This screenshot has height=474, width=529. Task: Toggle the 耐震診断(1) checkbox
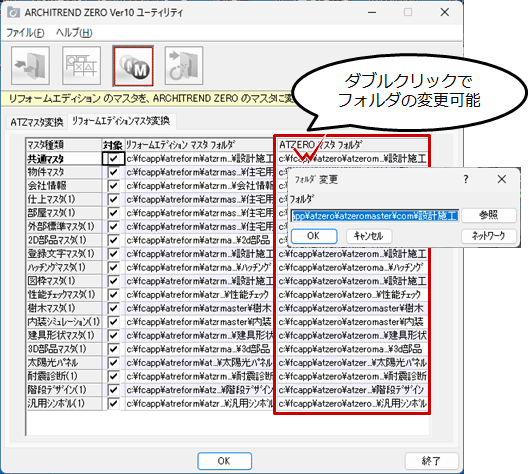pos(114,376)
